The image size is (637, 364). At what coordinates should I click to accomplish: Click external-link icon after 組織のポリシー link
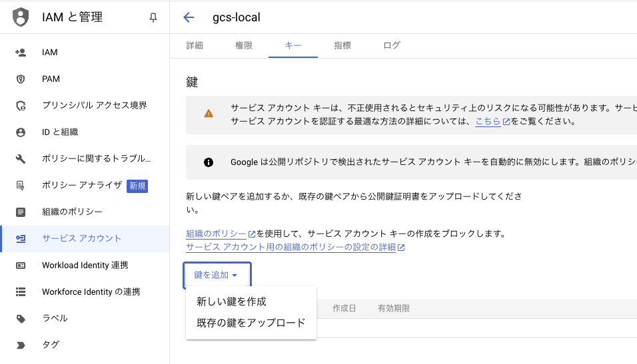point(251,234)
